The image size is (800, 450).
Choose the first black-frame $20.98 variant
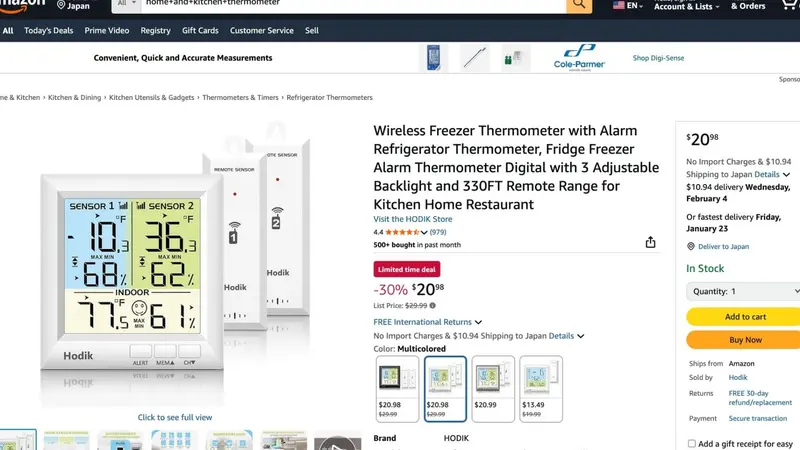(397, 389)
